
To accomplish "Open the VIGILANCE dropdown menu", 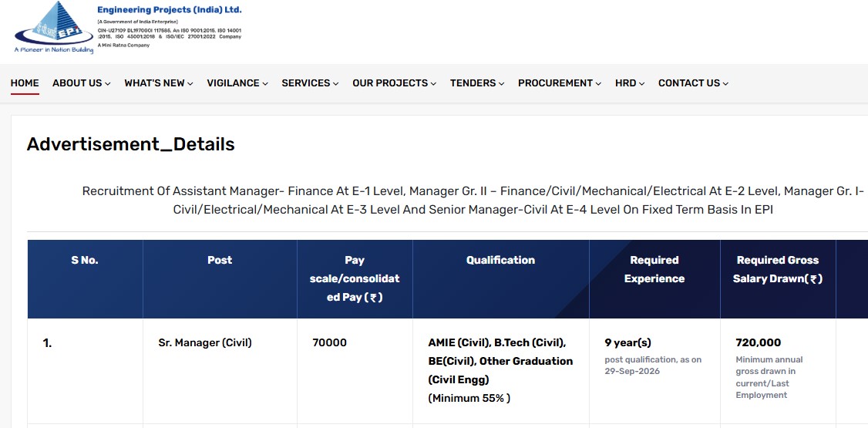I will pos(237,83).
